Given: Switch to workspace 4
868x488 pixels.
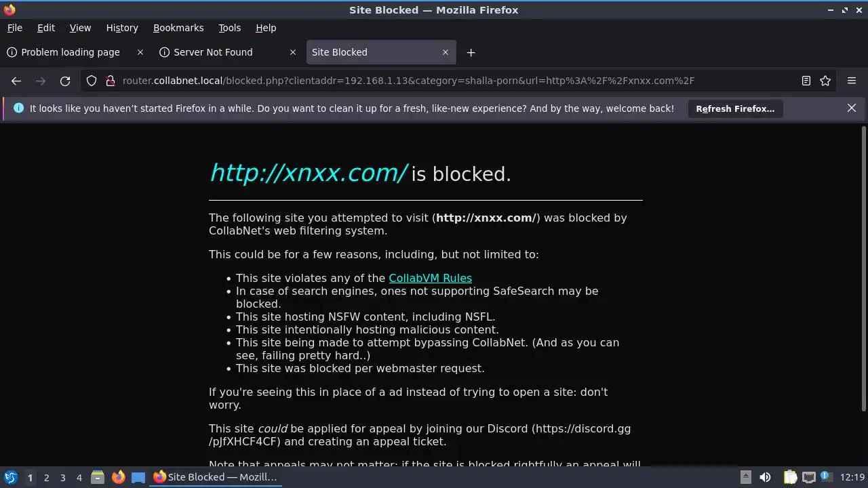Looking at the screenshot, I should (79, 477).
